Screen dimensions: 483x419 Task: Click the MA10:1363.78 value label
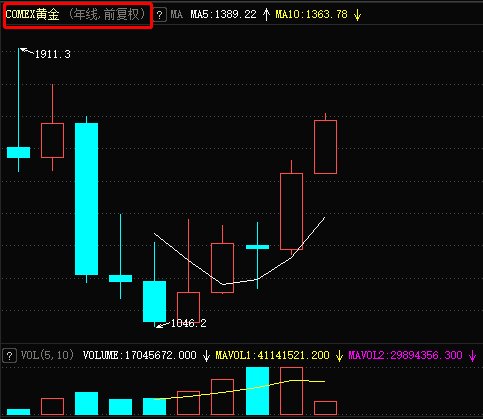point(311,14)
